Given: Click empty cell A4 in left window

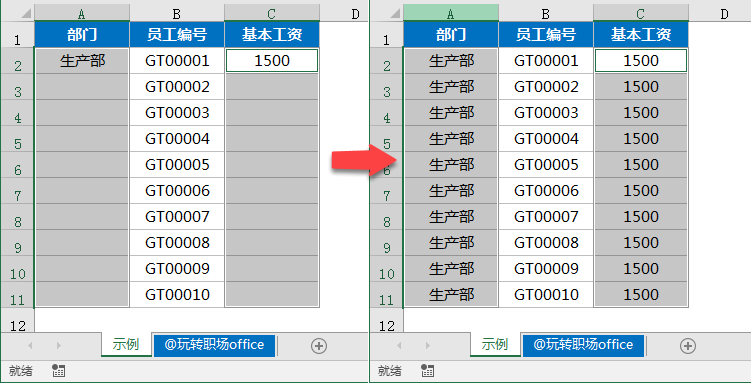Looking at the screenshot, I should point(82,113).
